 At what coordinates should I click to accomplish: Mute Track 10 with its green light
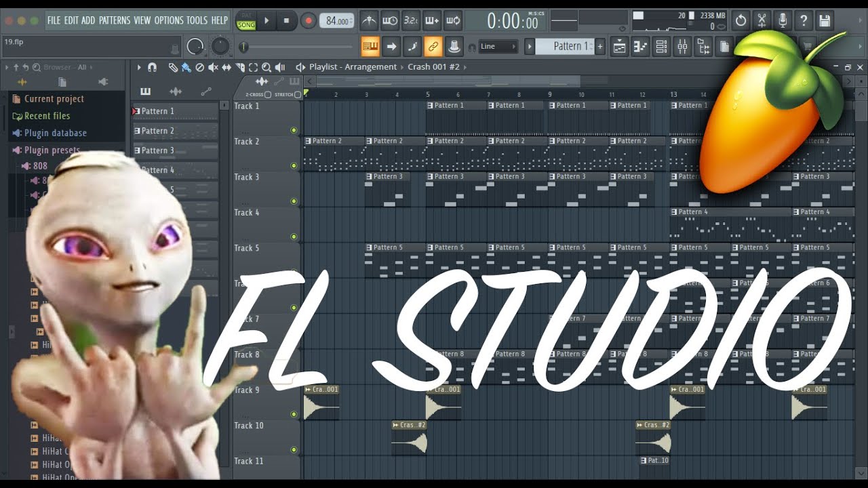pos(294,449)
